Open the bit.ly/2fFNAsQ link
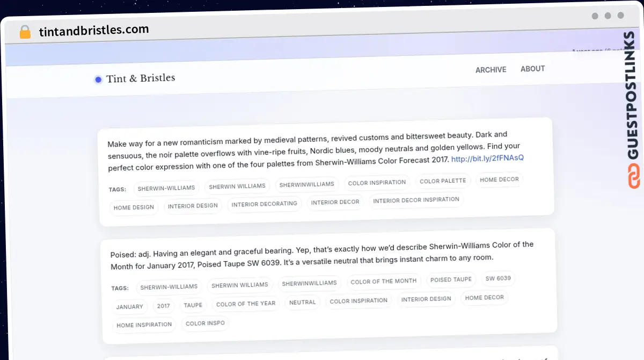This screenshot has width=644, height=360. coord(487,159)
